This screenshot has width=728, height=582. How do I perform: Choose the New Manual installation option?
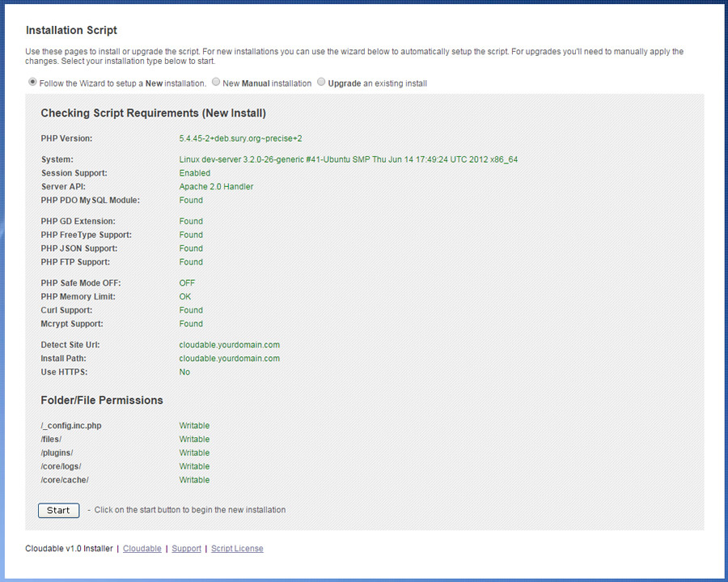pyautogui.click(x=215, y=83)
